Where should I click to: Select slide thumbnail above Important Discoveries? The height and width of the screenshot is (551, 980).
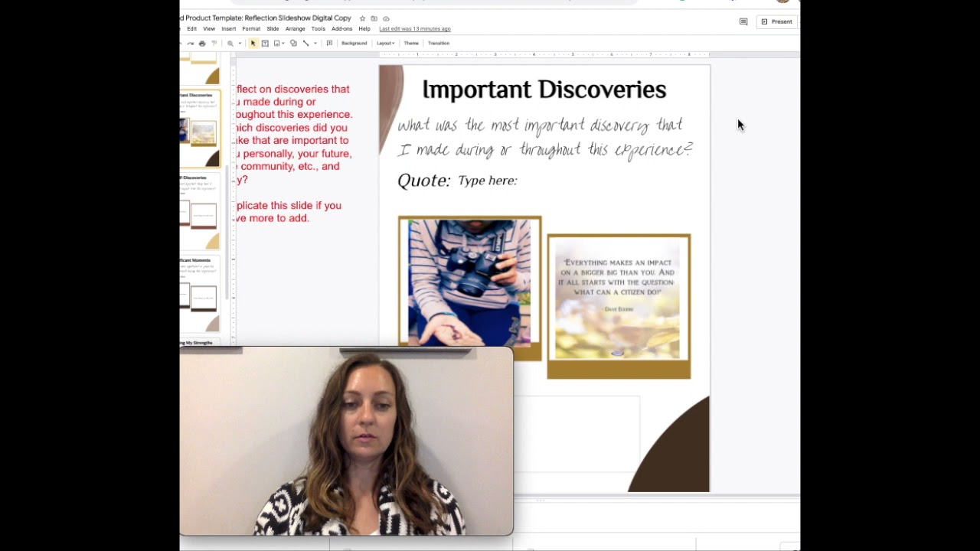pos(200,70)
